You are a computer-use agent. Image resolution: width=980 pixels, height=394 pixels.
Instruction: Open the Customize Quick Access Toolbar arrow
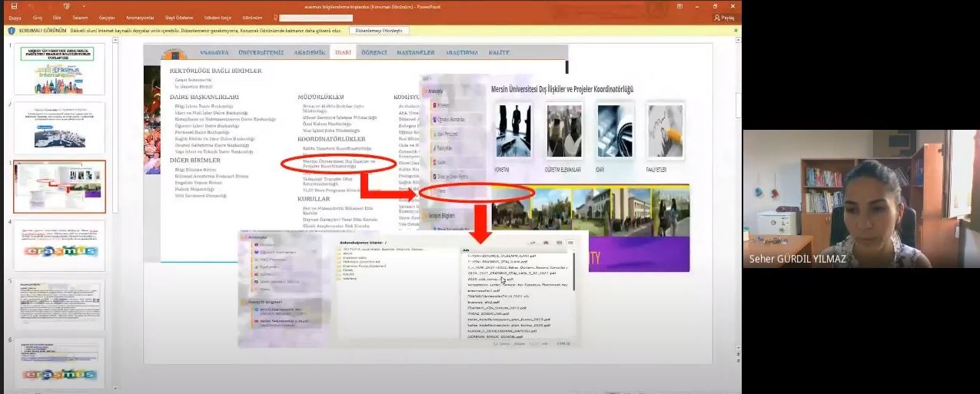(83, 6)
